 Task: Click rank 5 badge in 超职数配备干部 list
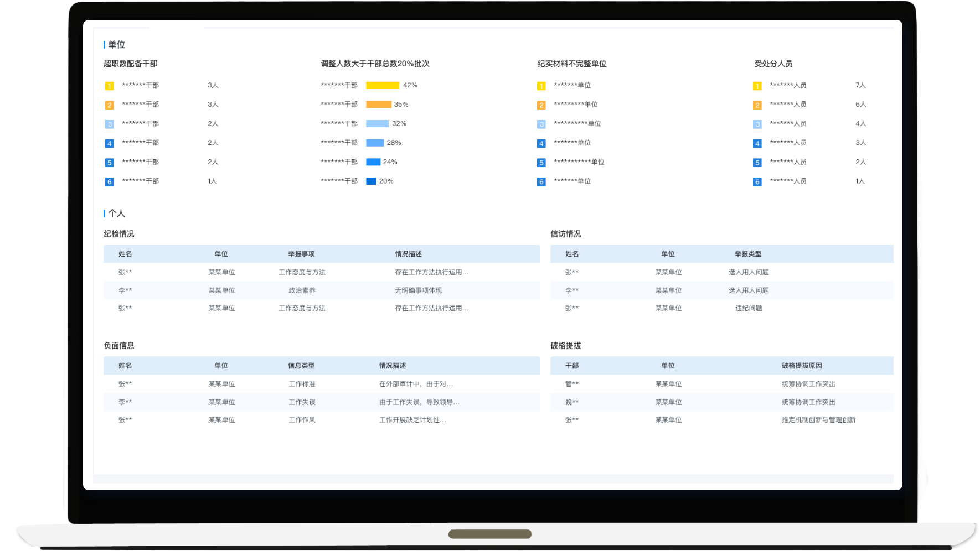(110, 163)
